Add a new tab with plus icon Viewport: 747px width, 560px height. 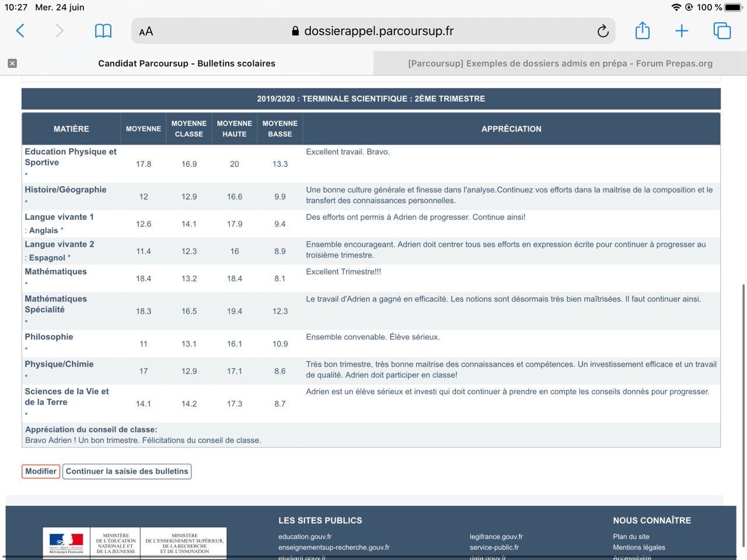click(x=682, y=31)
